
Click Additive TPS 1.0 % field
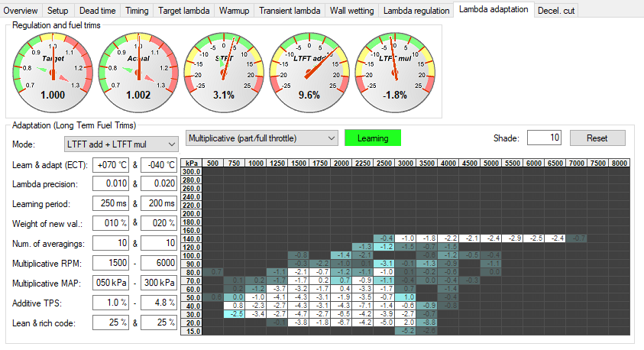(x=111, y=303)
